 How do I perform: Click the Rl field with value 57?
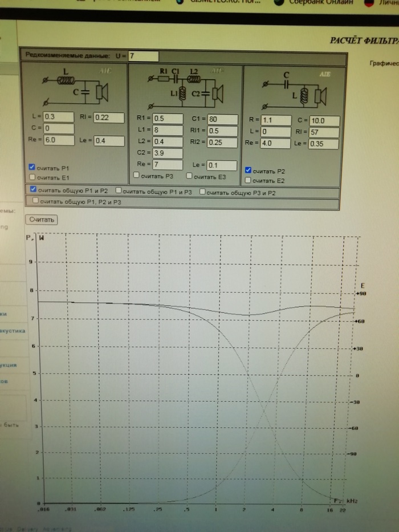click(324, 132)
